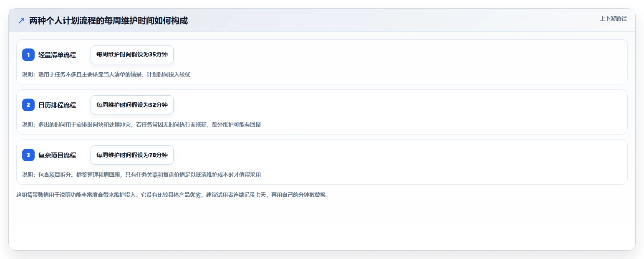Click the 每周维护时间假设为78分钟 box
The width and height of the screenshot is (644, 259).
click(x=132, y=155)
